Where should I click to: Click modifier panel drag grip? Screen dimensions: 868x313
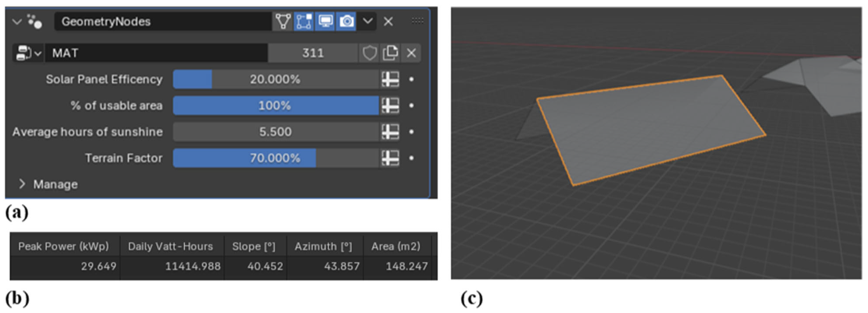[x=417, y=21]
